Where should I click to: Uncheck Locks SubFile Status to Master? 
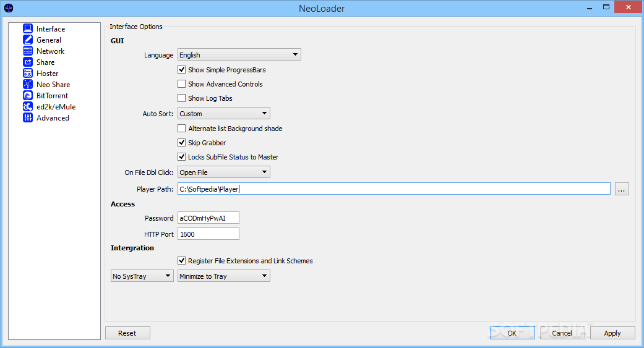click(181, 157)
